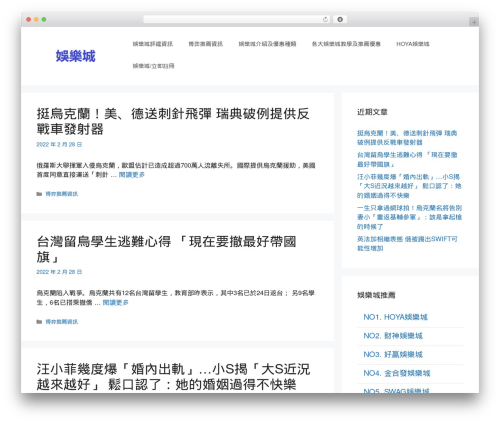
Task: Open the 娛樂城評鑑資訊 menu item
Action: point(153,44)
